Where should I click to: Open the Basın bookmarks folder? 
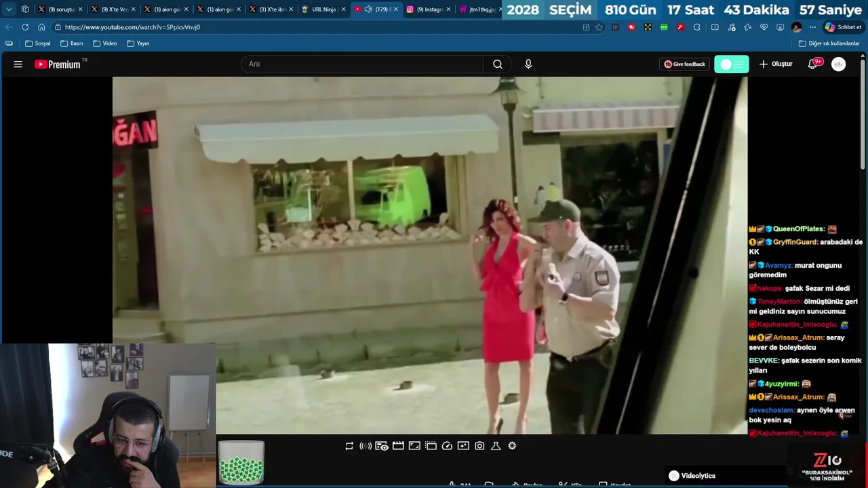[72, 43]
